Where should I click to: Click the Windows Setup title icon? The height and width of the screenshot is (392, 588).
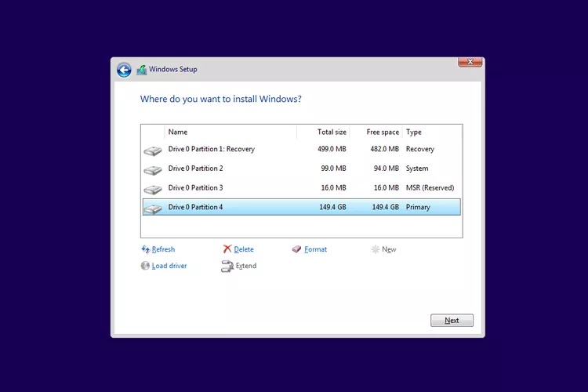(x=141, y=70)
